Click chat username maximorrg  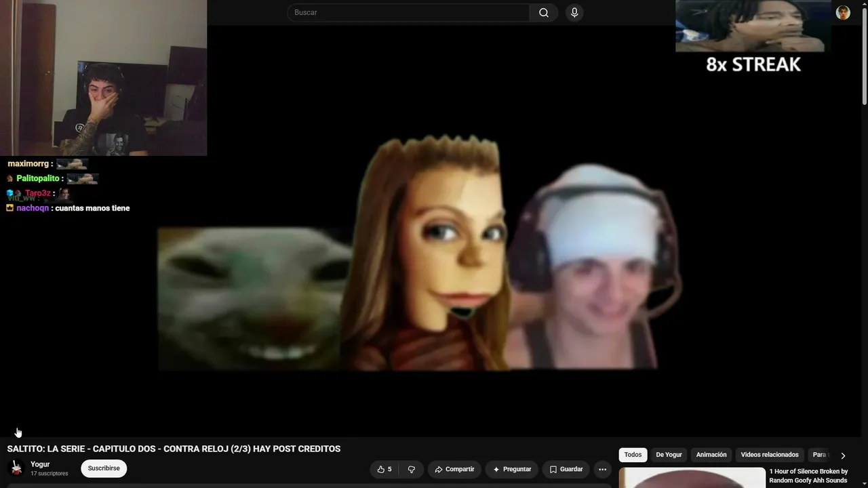[28, 164]
